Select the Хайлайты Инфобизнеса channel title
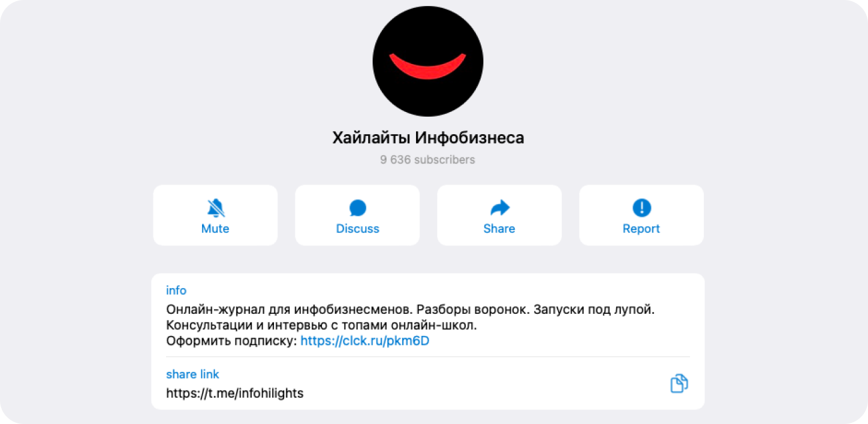The height and width of the screenshot is (424, 868). [428, 138]
